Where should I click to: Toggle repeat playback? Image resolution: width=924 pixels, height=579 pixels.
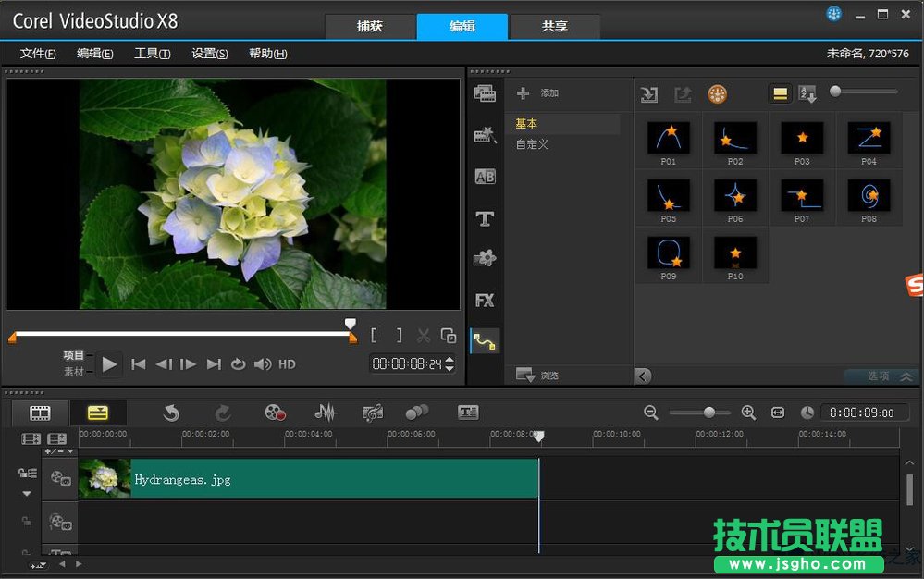coord(238,364)
